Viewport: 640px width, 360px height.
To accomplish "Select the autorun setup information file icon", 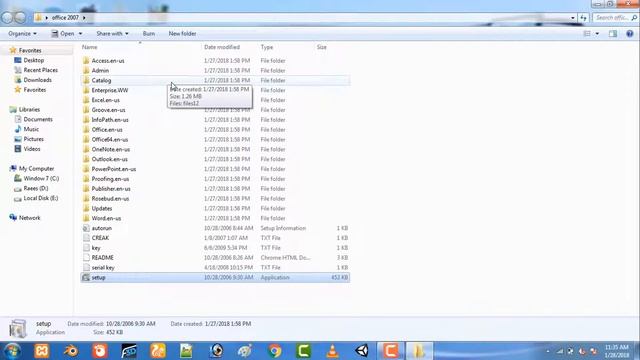I will click(86, 228).
